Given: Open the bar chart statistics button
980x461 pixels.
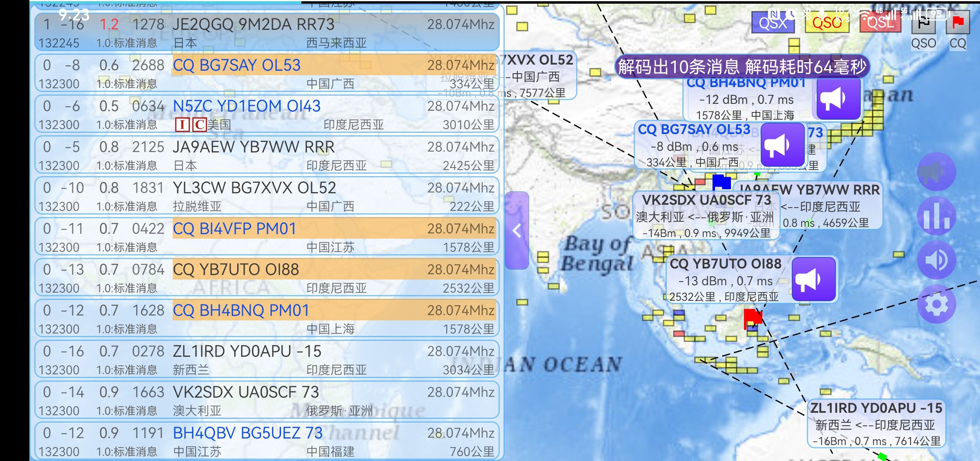Looking at the screenshot, I should [x=936, y=216].
